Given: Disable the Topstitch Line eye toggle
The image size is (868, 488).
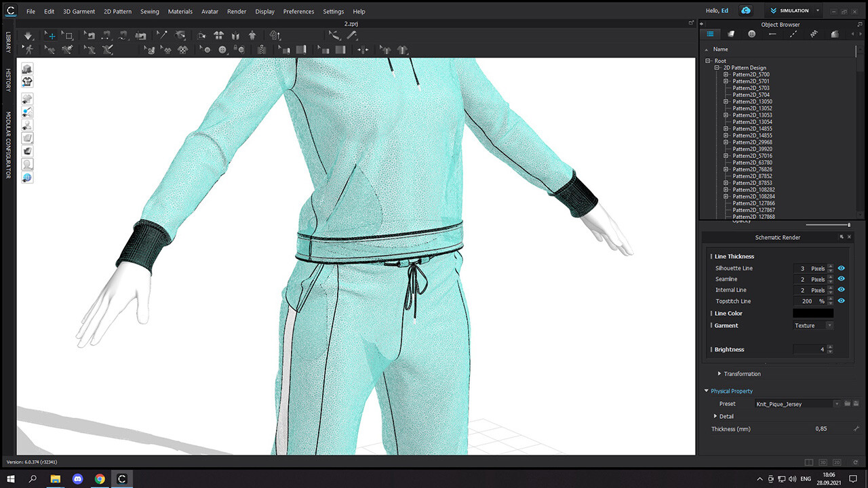Looking at the screenshot, I should click(x=841, y=301).
